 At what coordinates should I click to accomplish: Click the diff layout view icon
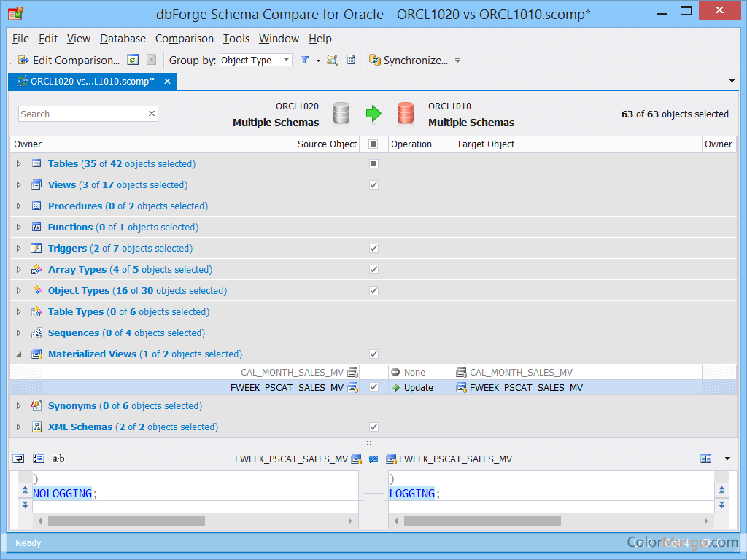pos(705,459)
